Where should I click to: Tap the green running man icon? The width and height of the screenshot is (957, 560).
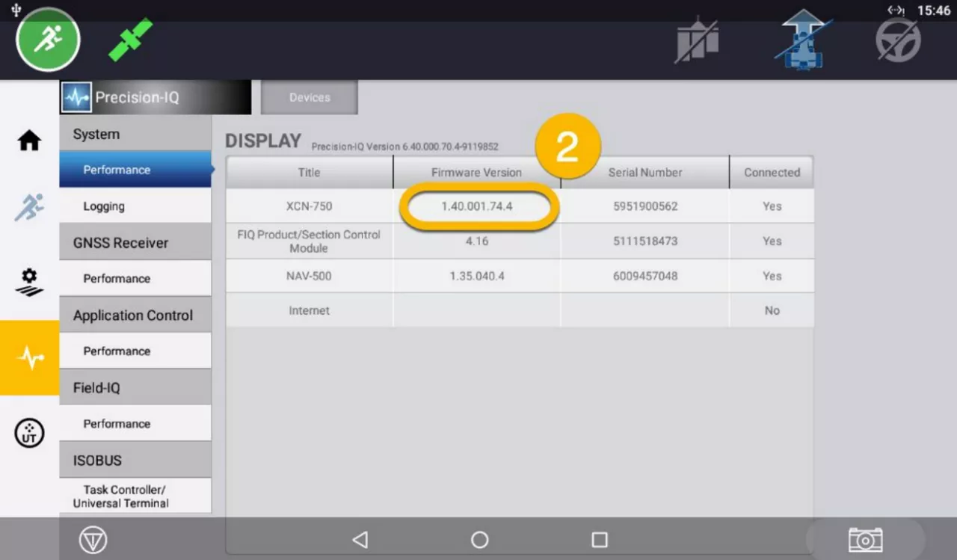click(48, 40)
